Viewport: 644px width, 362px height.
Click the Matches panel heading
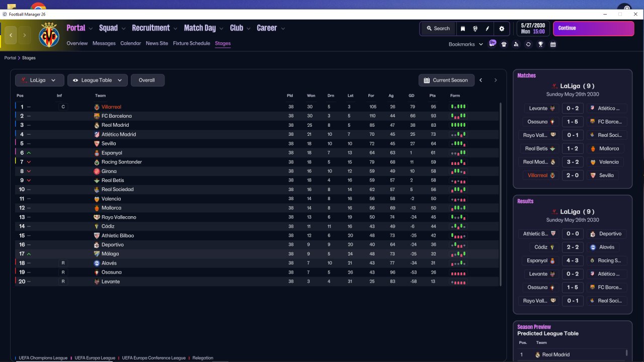click(527, 75)
